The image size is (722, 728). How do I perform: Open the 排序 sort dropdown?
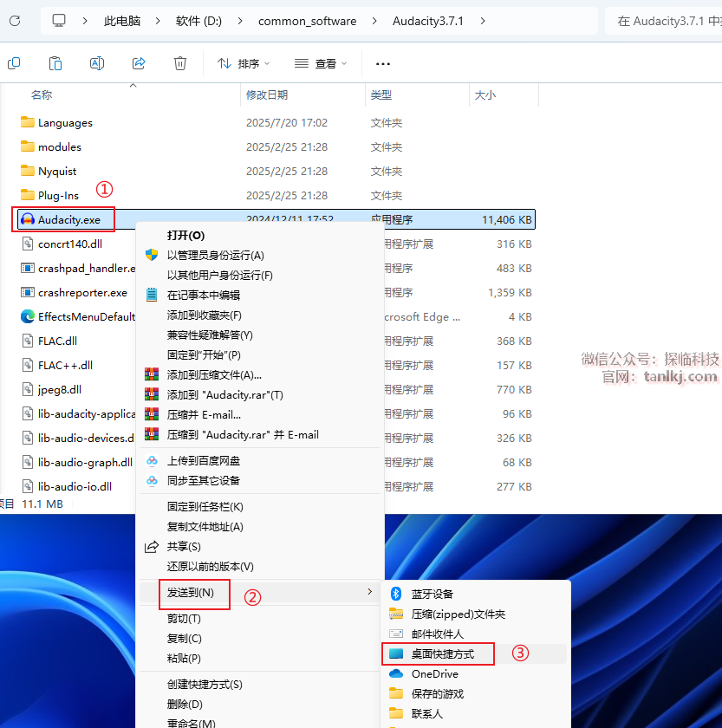tap(244, 63)
